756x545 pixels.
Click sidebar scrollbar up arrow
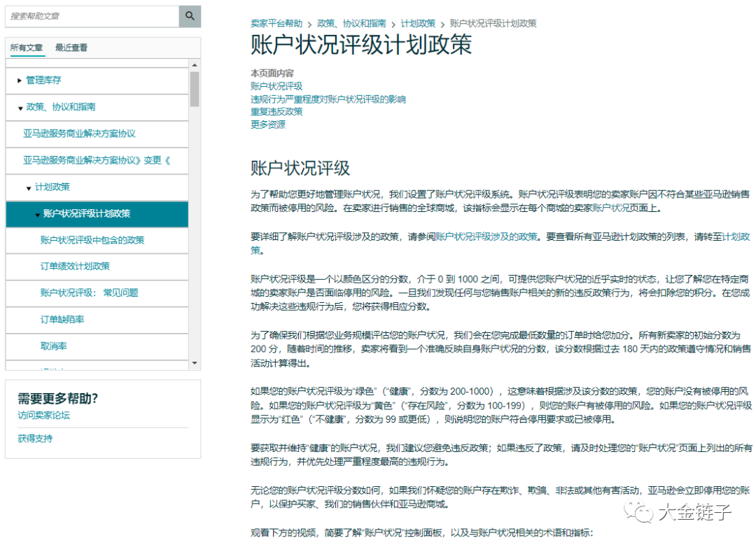195,64
